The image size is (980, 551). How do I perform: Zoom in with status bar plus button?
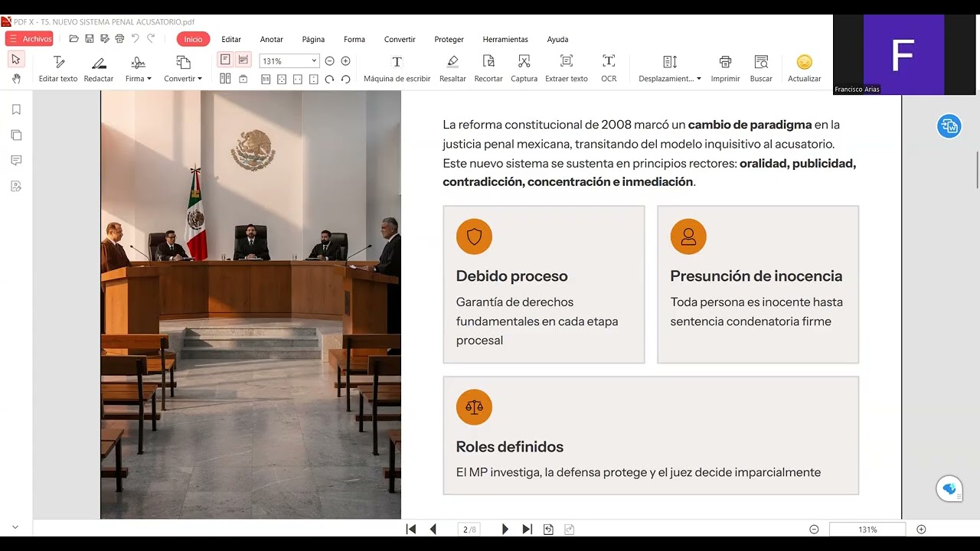click(921, 529)
